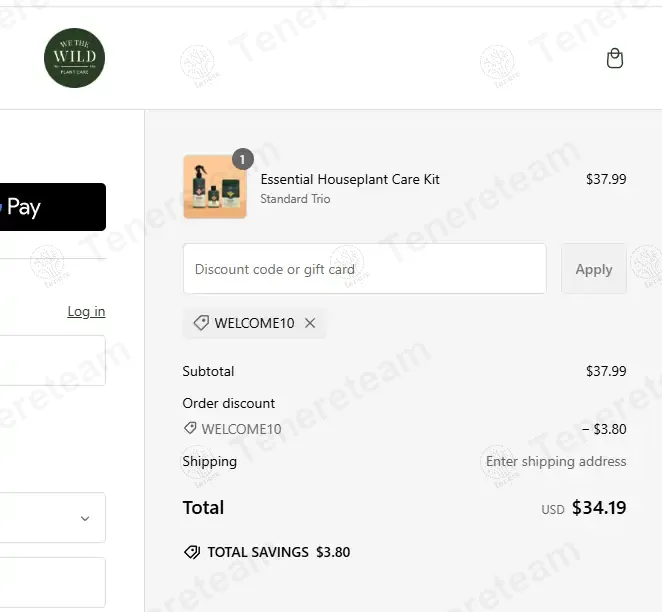Click the We The Wild logo
The image size is (662, 612).
(75, 58)
